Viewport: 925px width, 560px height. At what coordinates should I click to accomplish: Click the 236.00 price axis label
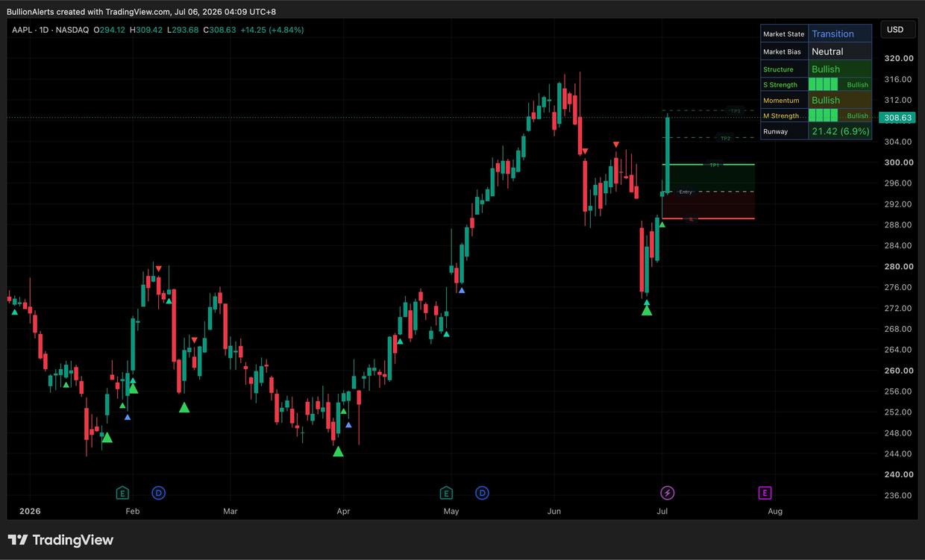tap(898, 495)
